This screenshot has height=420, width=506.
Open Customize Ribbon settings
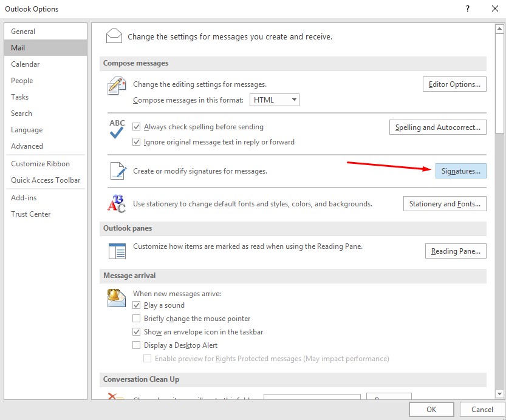click(46, 164)
